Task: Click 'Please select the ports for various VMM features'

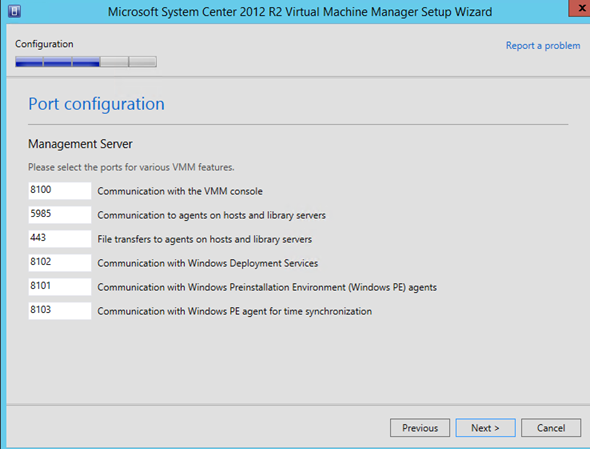Action: click(131, 167)
